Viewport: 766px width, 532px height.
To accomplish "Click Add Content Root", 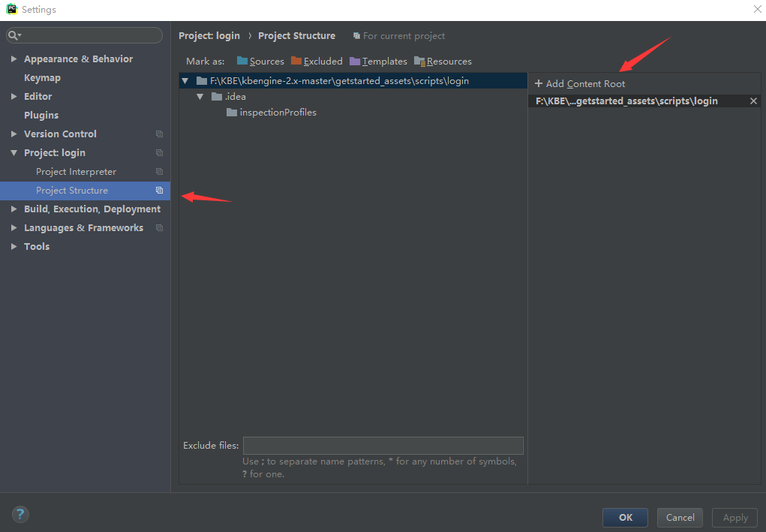I will [580, 84].
